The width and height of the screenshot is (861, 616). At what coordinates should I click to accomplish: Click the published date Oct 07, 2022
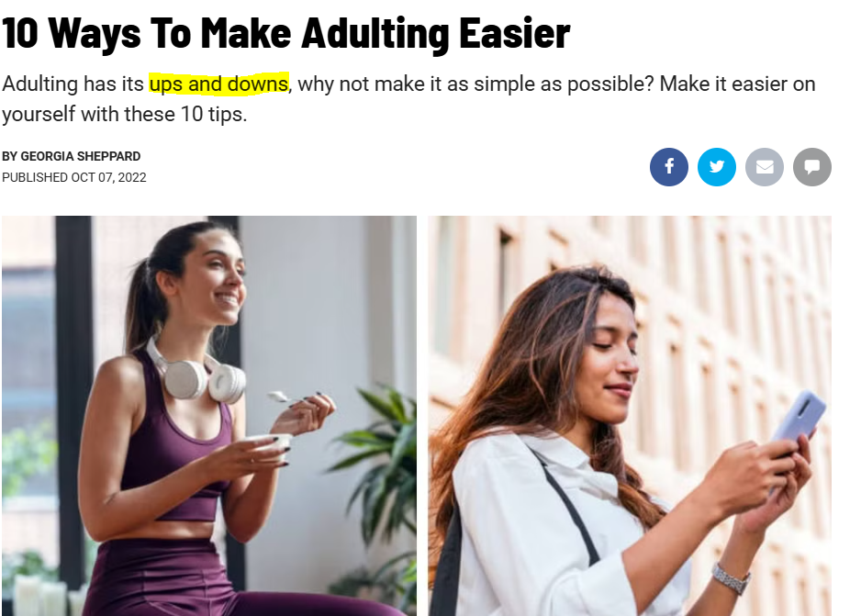pos(108,177)
